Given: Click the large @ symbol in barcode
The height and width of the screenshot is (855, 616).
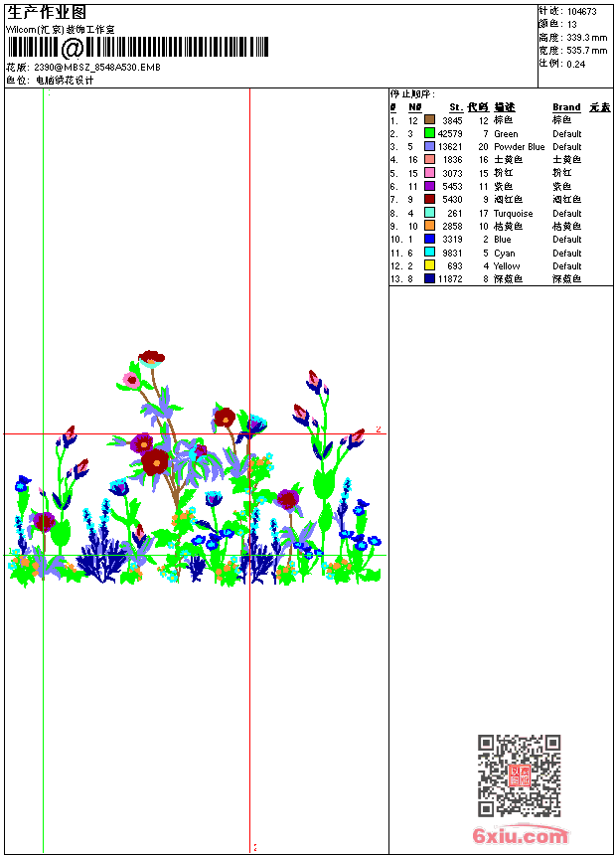Looking at the screenshot, I should tap(72, 48).
